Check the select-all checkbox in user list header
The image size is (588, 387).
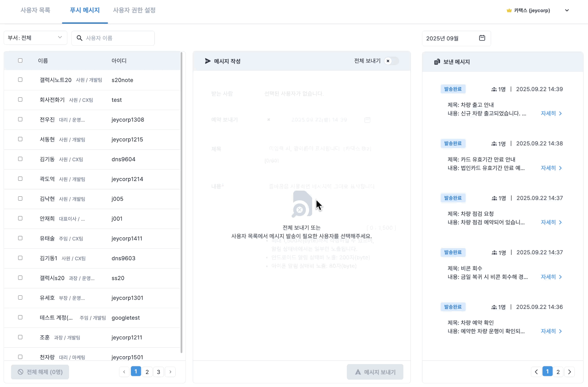(20, 60)
